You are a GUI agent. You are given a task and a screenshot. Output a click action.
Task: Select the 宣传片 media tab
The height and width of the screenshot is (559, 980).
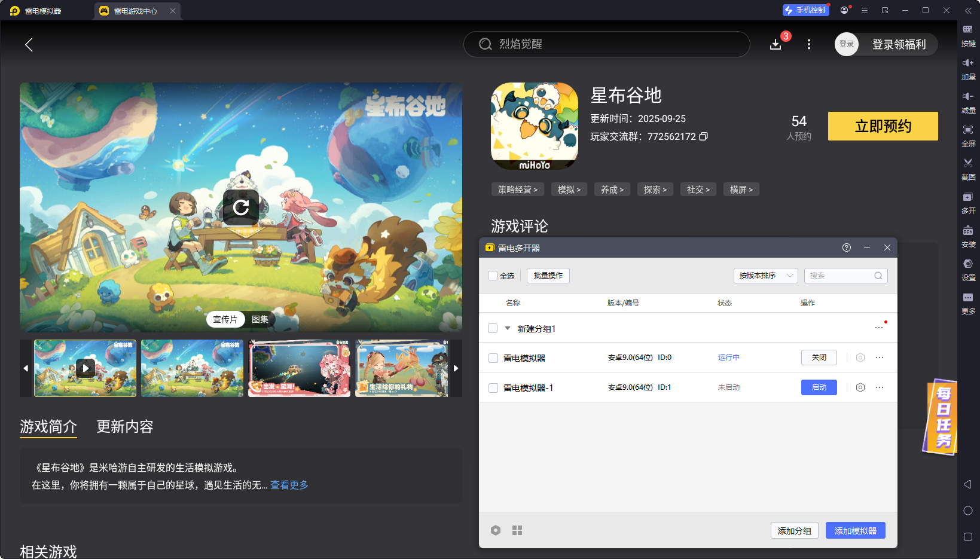[225, 319]
